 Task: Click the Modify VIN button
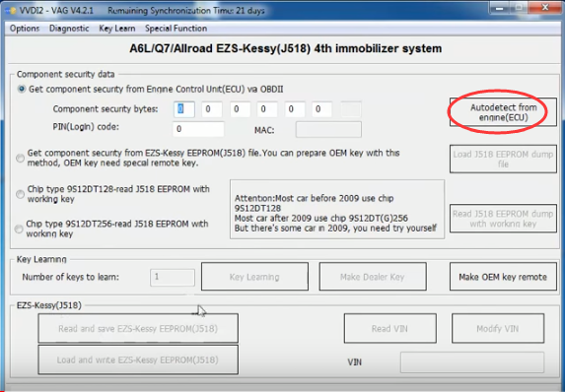pyautogui.click(x=498, y=328)
